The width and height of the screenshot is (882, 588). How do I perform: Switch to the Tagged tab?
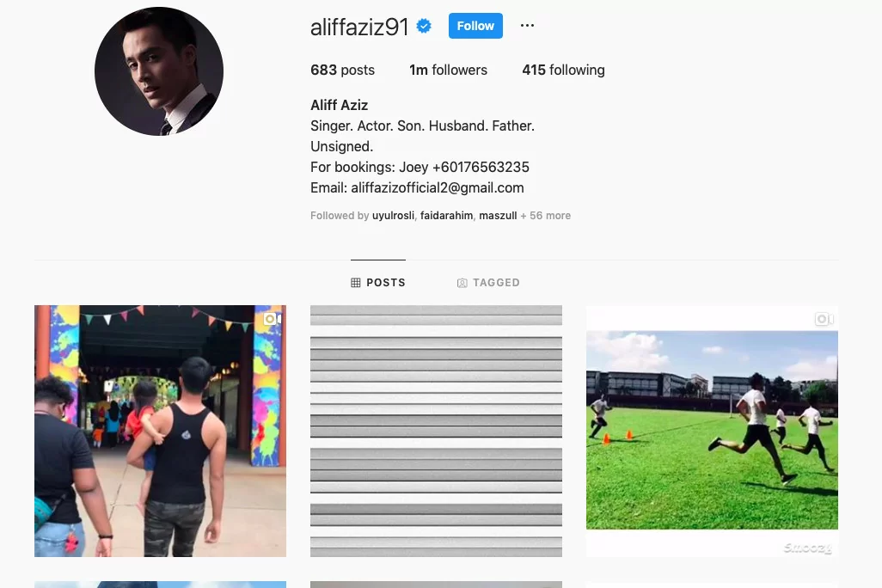(488, 283)
